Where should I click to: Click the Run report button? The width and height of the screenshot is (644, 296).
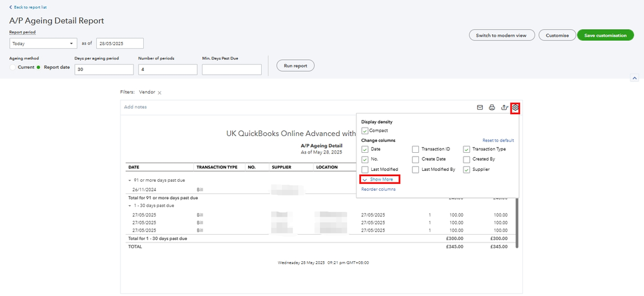tap(295, 65)
